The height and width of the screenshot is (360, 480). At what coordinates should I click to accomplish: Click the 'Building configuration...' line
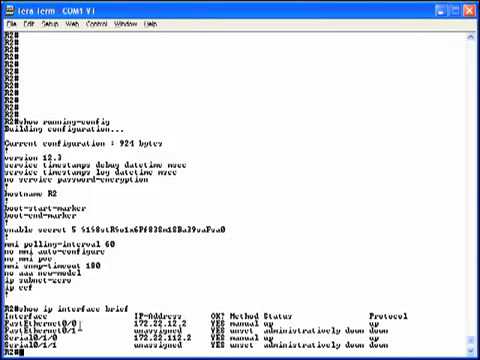pos(64,129)
